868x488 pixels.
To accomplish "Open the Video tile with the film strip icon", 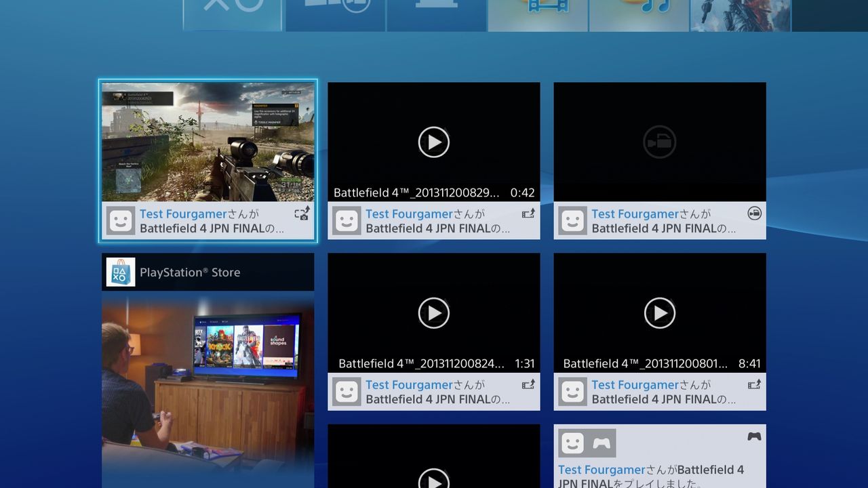I will tap(538, 15).
